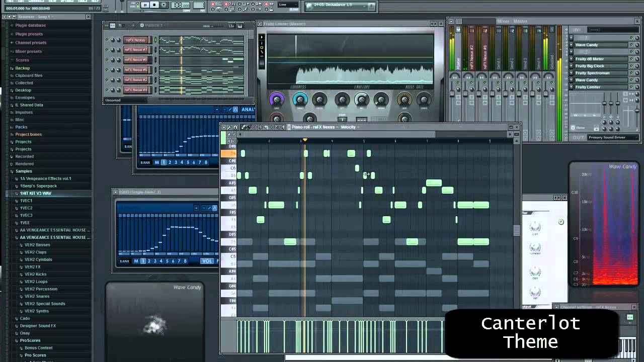Select 1HIT KIT V3 WAV folder
The image size is (644, 362).
(36, 194)
